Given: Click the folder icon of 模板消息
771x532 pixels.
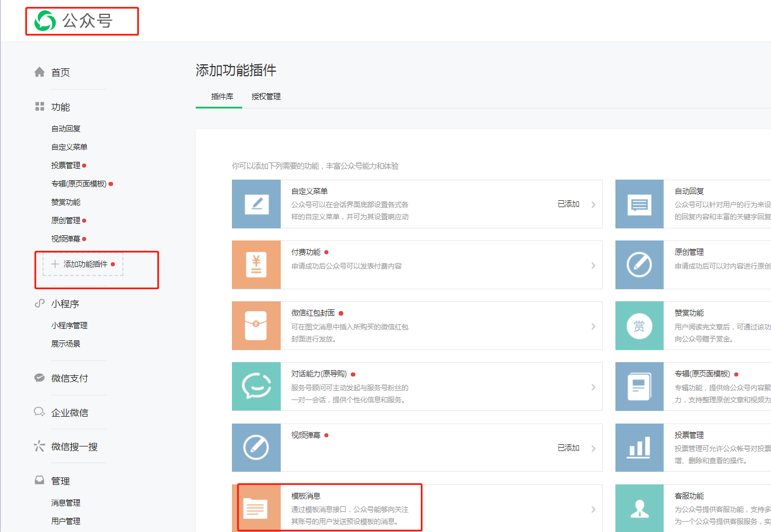Looking at the screenshot, I should point(256,508).
